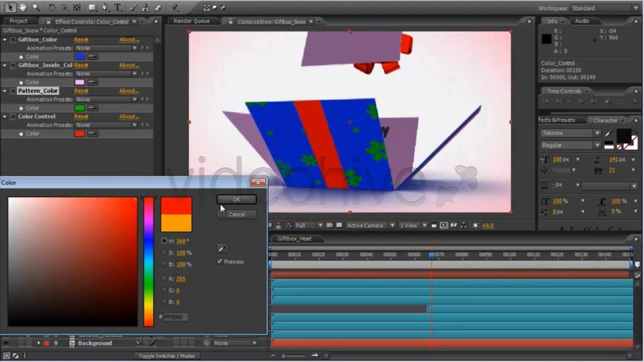Click the region of interest icon

pyautogui.click(x=329, y=226)
